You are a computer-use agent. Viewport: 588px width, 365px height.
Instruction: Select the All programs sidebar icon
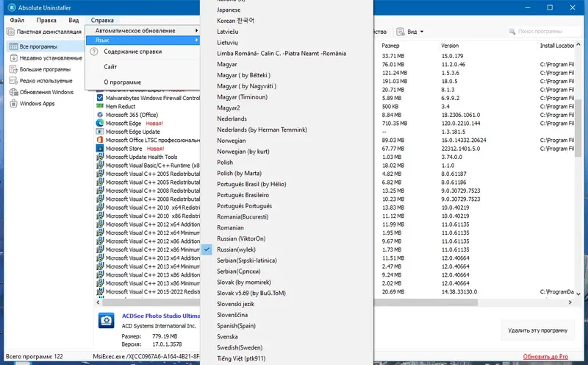[13, 46]
